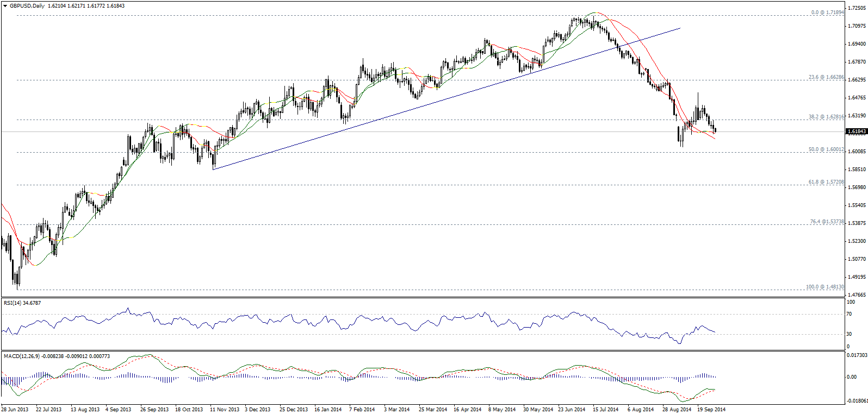
Task: Click Fibonacci label '50.0 @ 1.60012'
Action: click(826, 149)
